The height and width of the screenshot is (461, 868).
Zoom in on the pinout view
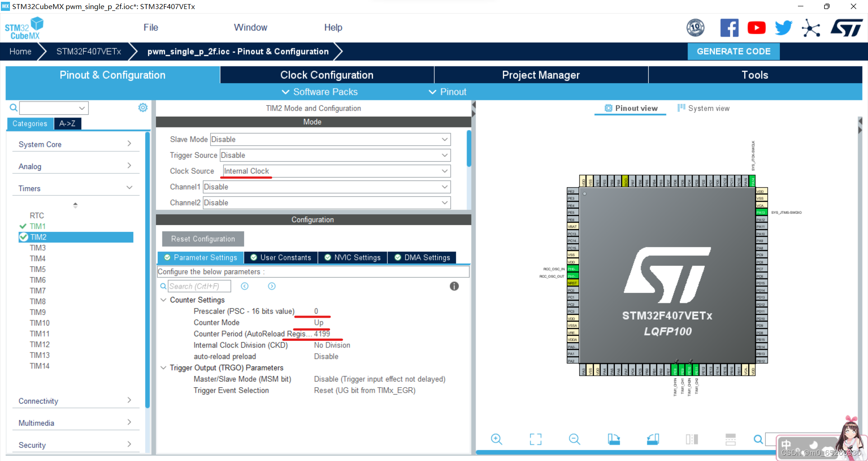point(496,439)
